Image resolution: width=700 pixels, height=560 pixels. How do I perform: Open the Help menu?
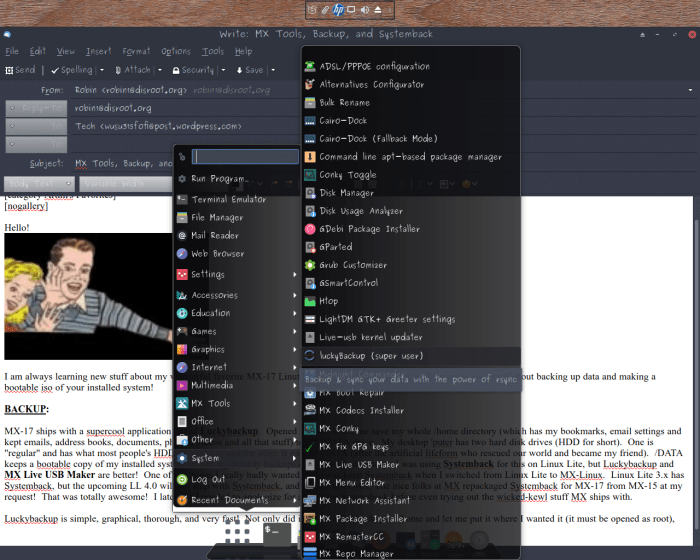point(244,51)
